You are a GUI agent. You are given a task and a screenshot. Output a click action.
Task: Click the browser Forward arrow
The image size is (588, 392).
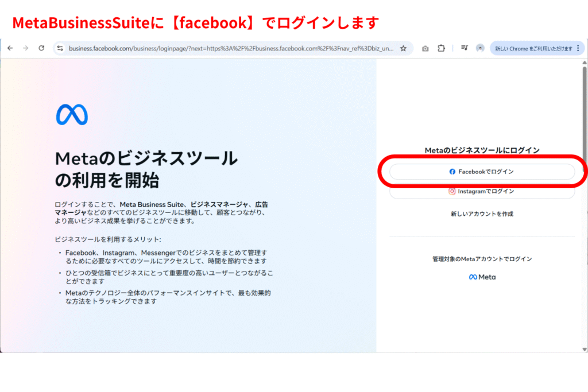25,48
